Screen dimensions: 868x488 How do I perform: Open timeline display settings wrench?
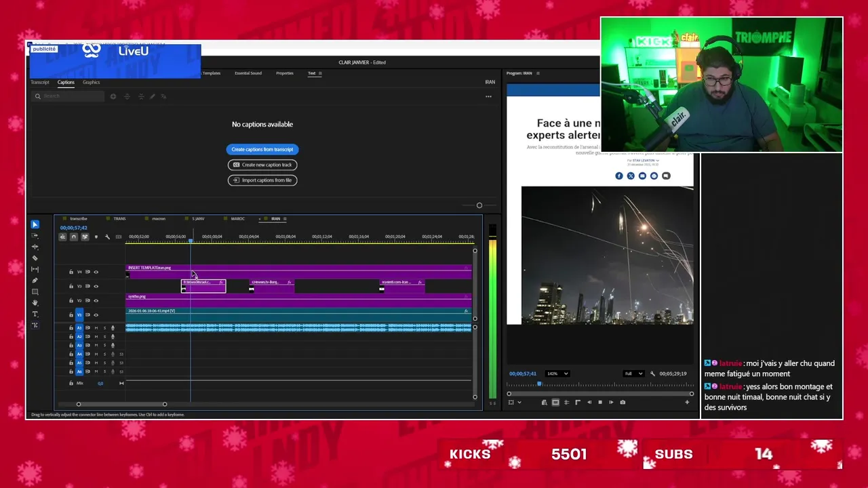(107, 237)
